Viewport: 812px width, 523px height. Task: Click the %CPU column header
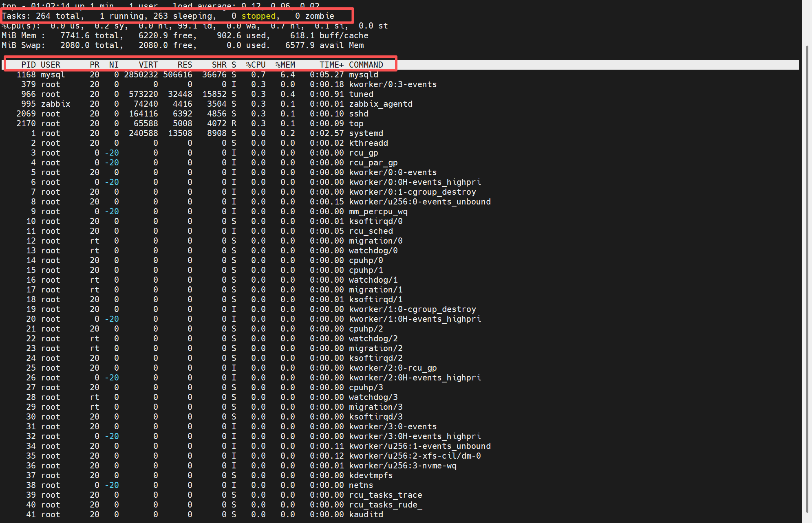coord(256,65)
